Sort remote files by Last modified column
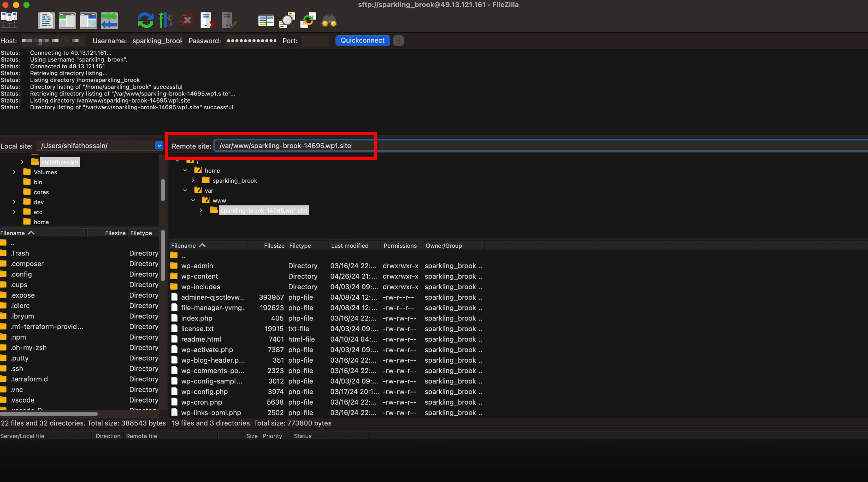The image size is (868, 482). click(x=349, y=246)
